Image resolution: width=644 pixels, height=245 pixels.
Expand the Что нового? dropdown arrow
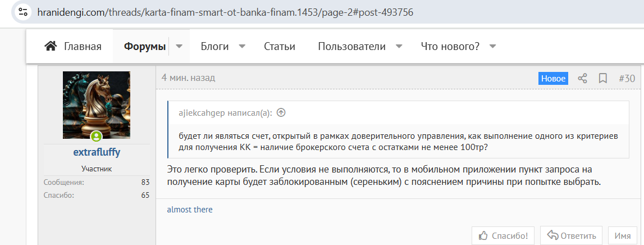(x=492, y=47)
